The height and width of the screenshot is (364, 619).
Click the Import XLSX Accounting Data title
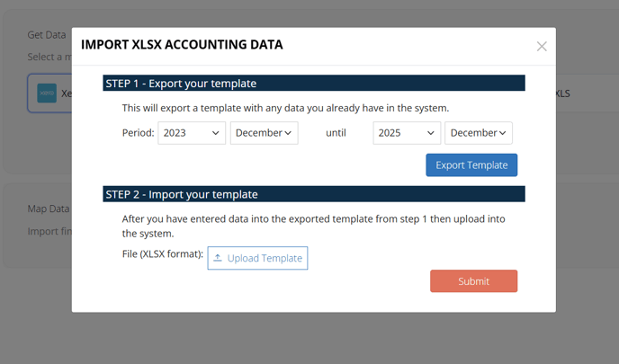pyautogui.click(x=182, y=44)
